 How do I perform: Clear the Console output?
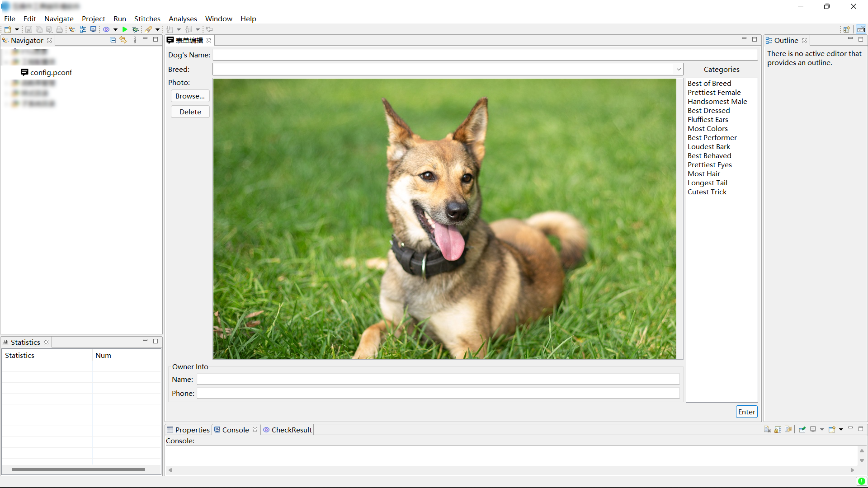click(767, 430)
